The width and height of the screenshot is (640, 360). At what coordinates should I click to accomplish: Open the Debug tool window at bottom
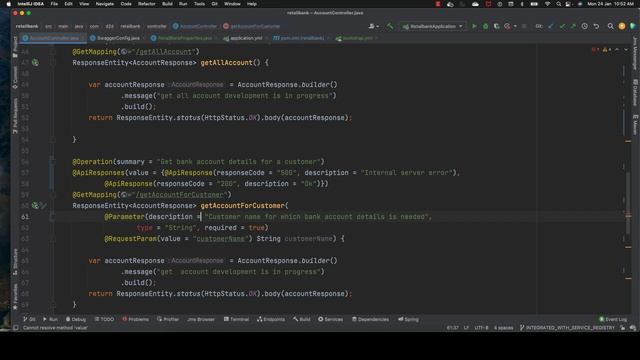tap(76, 319)
